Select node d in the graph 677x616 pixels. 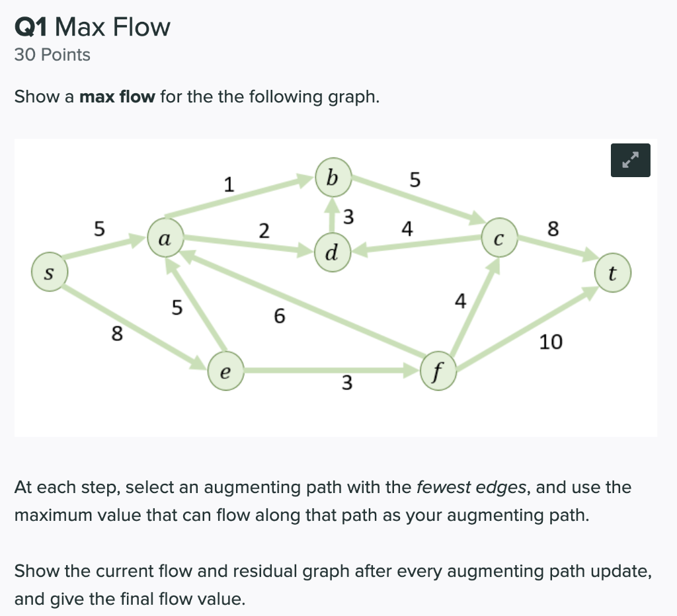(332, 252)
